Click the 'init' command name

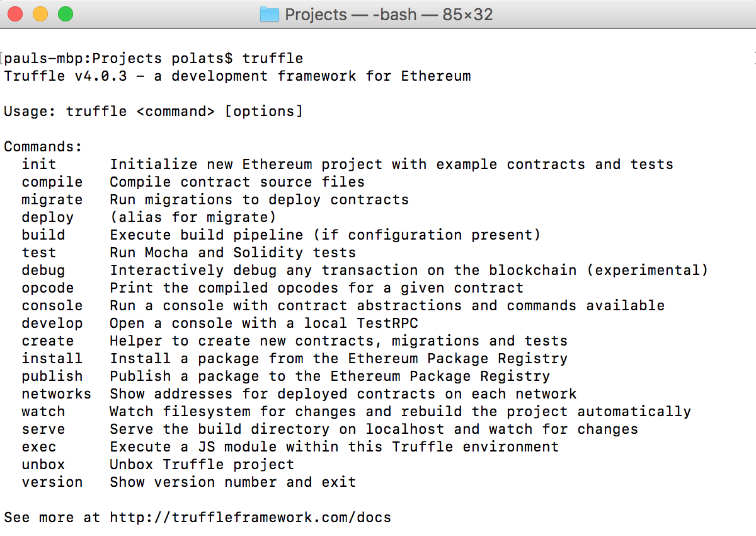pos(39,165)
